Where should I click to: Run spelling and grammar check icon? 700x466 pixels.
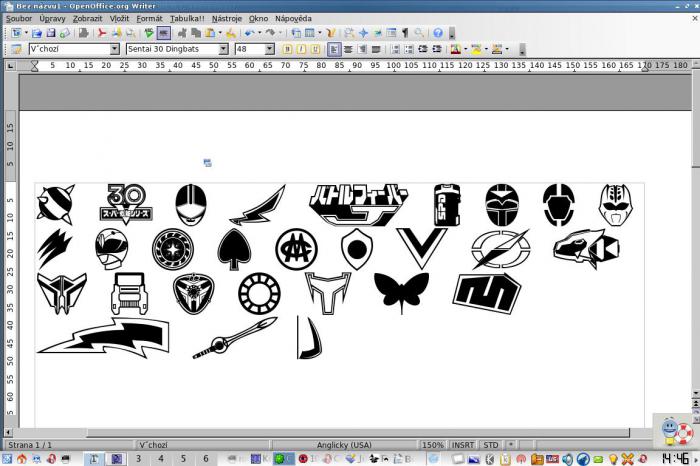click(x=149, y=33)
